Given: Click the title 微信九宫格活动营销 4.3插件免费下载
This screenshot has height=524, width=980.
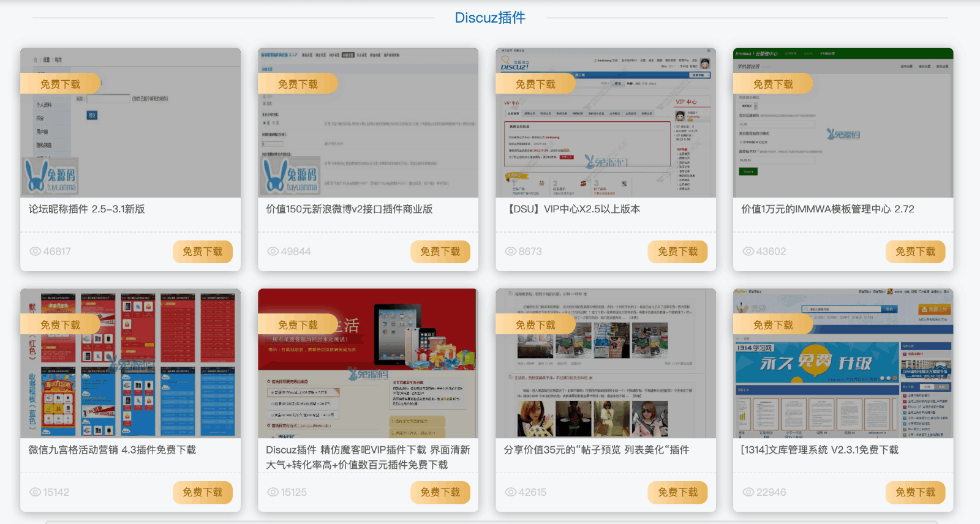Looking at the screenshot, I should click(112, 450).
